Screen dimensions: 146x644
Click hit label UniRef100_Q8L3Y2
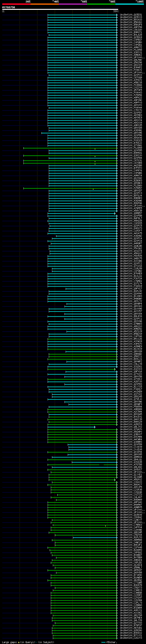coord(131,427)
